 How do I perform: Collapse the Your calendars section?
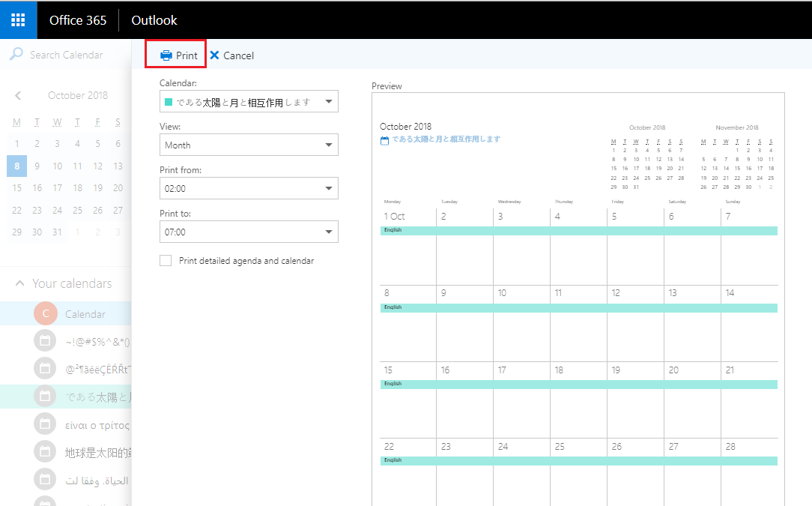coord(19,283)
